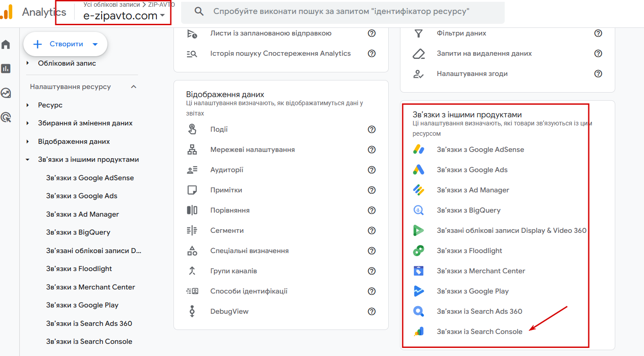Click the search input field at top
Screen dimensions: 644x356
pos(342,12)
